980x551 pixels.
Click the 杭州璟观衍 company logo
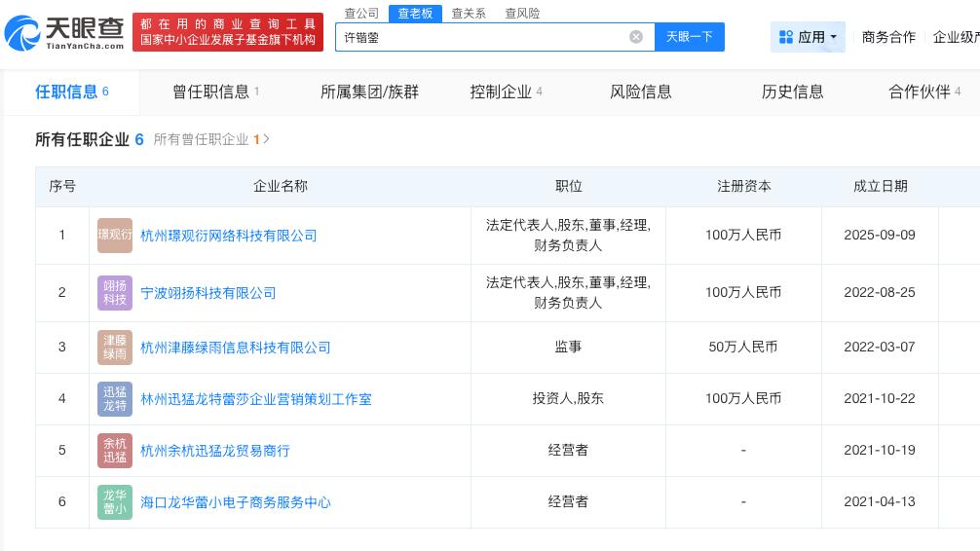pyautogui.click(x=115, y=235)
